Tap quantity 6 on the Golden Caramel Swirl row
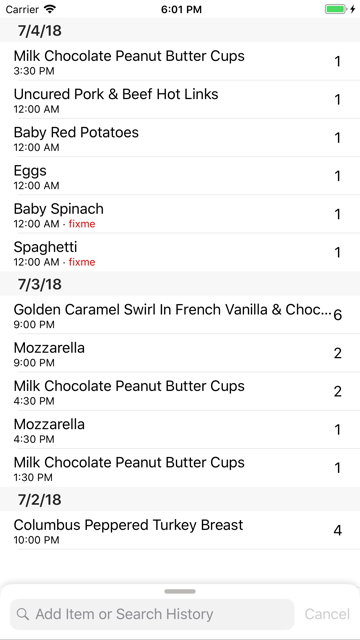Image resolution: width=360 pixels, height=640 pixels. click(x=338, y=315)
